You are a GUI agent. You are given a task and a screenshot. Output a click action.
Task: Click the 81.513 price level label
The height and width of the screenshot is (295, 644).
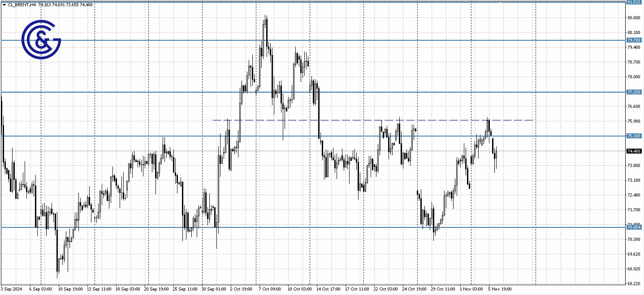(x=633, y=2)
